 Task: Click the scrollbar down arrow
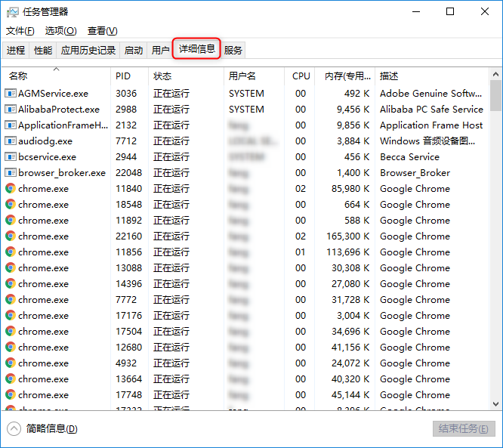click(x=495, y=404)
